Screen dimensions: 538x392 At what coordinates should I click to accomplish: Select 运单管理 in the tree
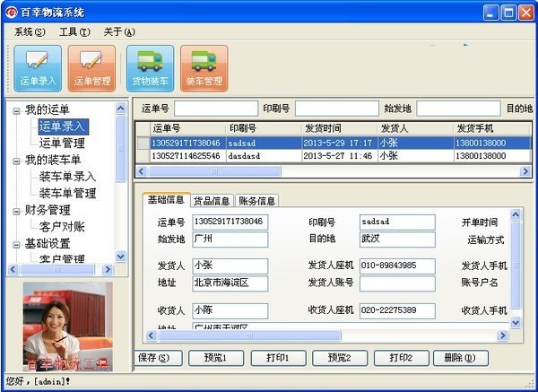[62, 144]
